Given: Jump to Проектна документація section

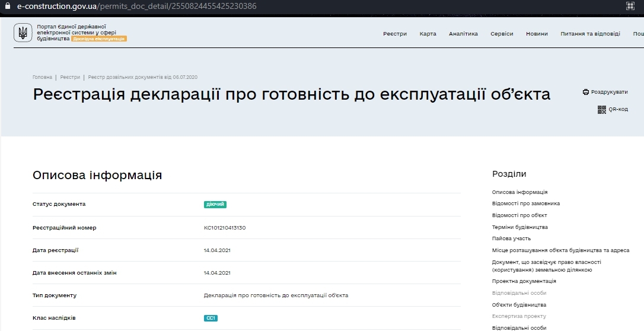Looking at the screenshot, I should pos(524,281).
